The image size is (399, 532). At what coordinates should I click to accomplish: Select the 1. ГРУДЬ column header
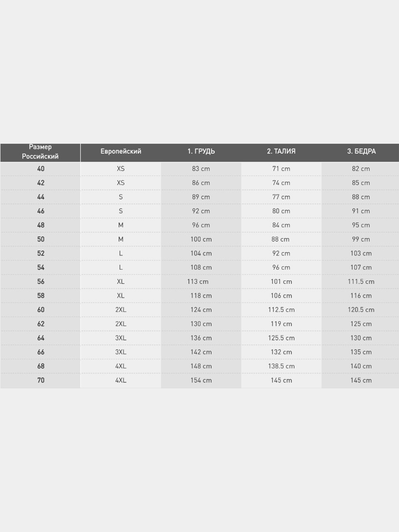coord(201,151)
